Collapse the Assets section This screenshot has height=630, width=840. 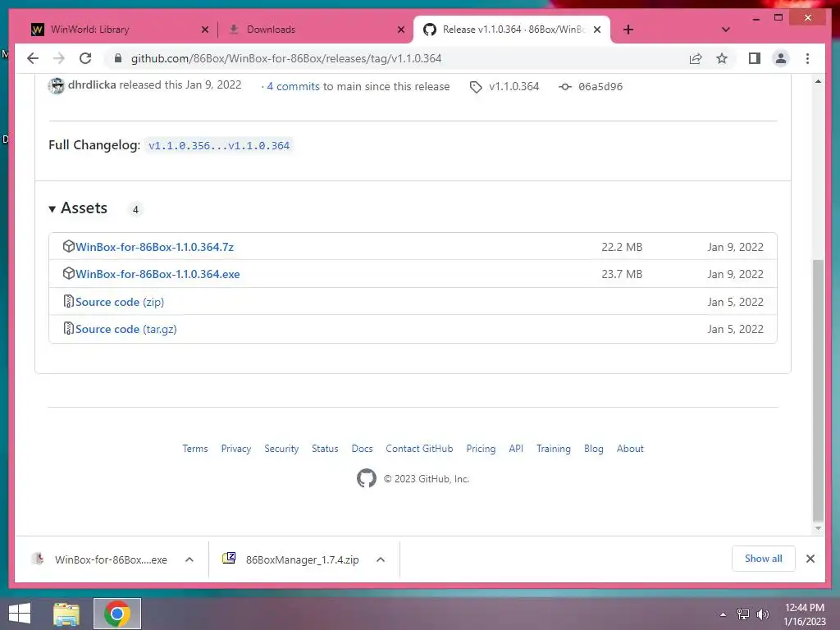[78, 208]
